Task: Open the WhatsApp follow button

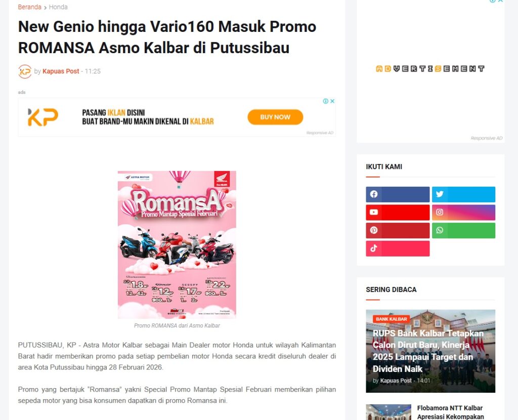Action: pos(463,230)
